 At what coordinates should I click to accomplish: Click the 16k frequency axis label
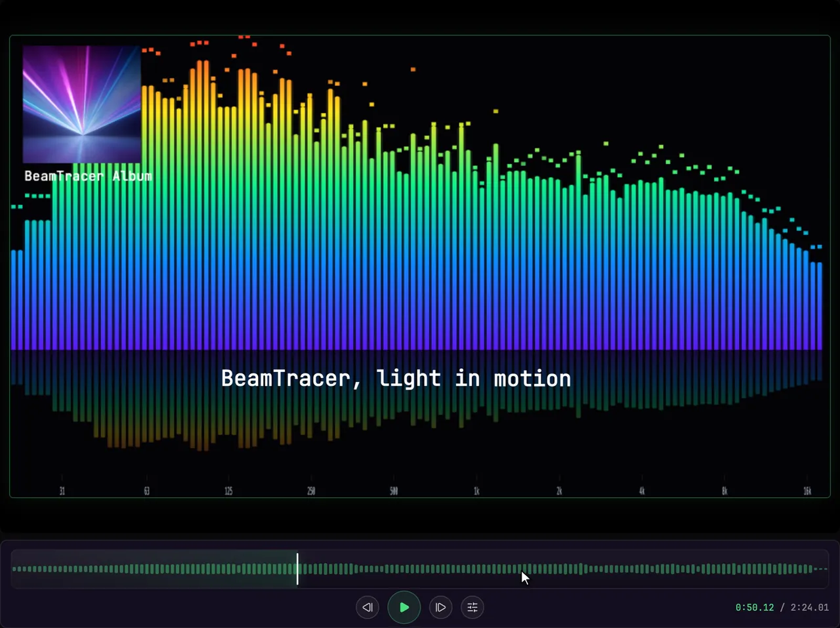coord(807,491)
